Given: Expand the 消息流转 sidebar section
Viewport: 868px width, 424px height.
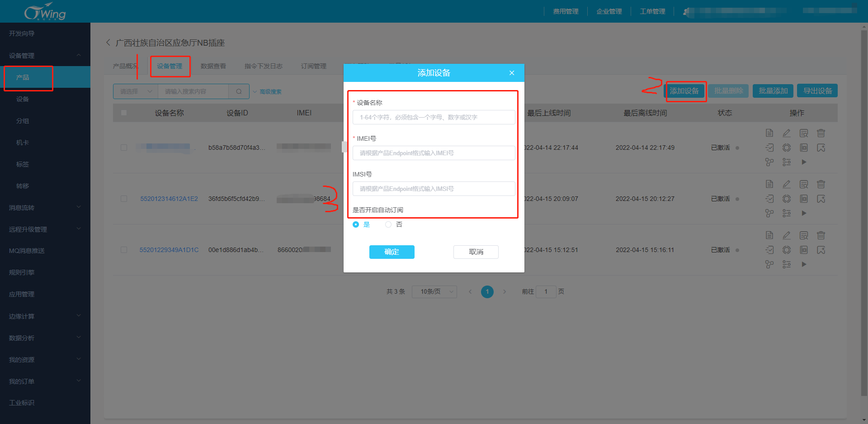Looking at the screenshot, I should 45,207.
